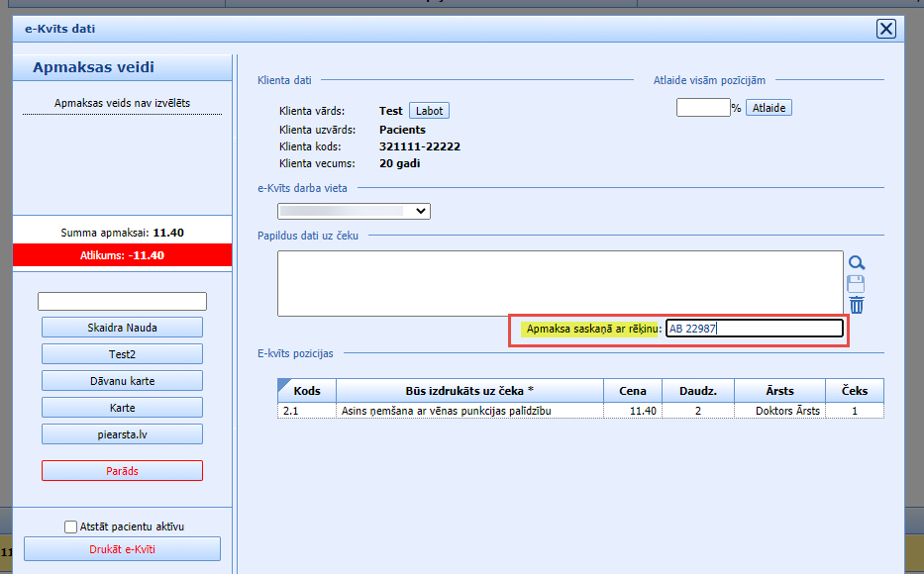Click the red Parāds button

coord(122,471)
